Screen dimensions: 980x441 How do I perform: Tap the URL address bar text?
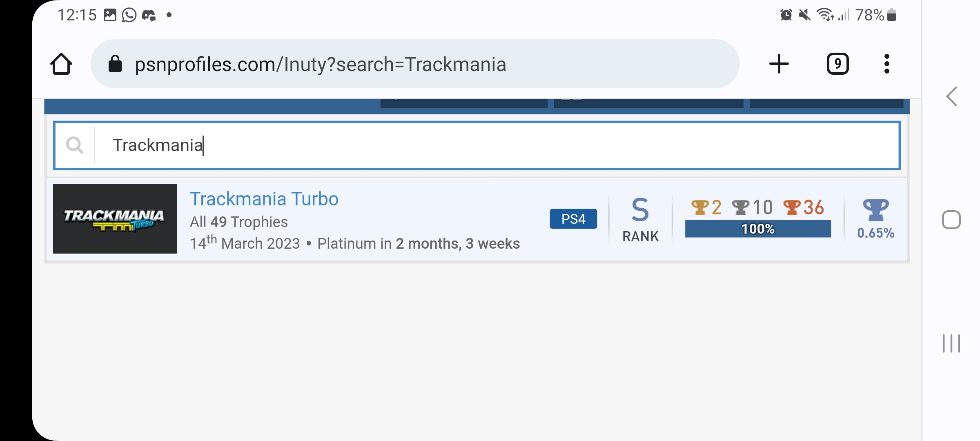[x=321, y=65]
